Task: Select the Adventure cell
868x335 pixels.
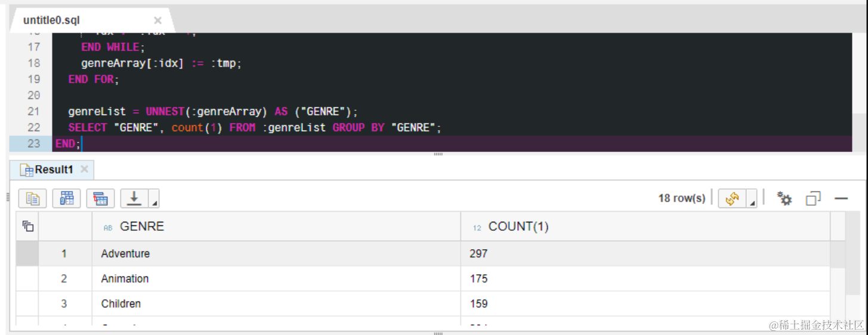Action: point(276,254)
